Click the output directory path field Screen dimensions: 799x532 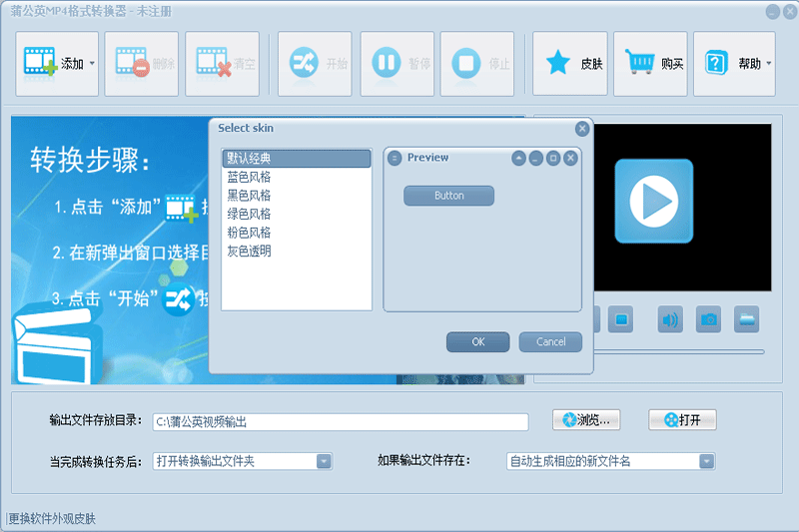[x=341, y=422]
